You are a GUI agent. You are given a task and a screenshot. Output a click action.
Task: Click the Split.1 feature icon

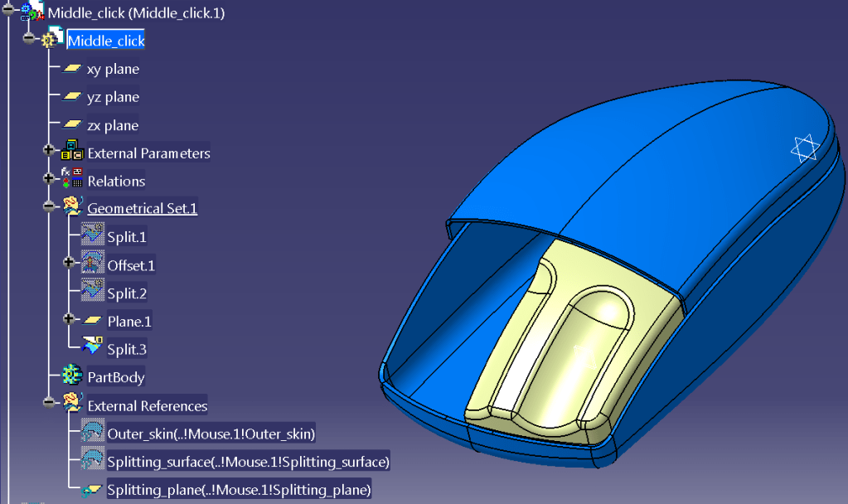point(92,237)
